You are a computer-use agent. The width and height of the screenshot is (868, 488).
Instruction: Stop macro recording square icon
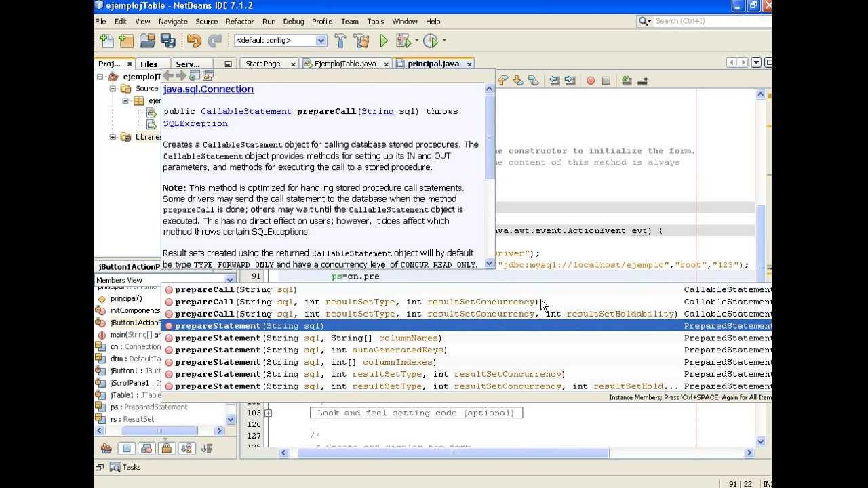click(x=606, y=81)
